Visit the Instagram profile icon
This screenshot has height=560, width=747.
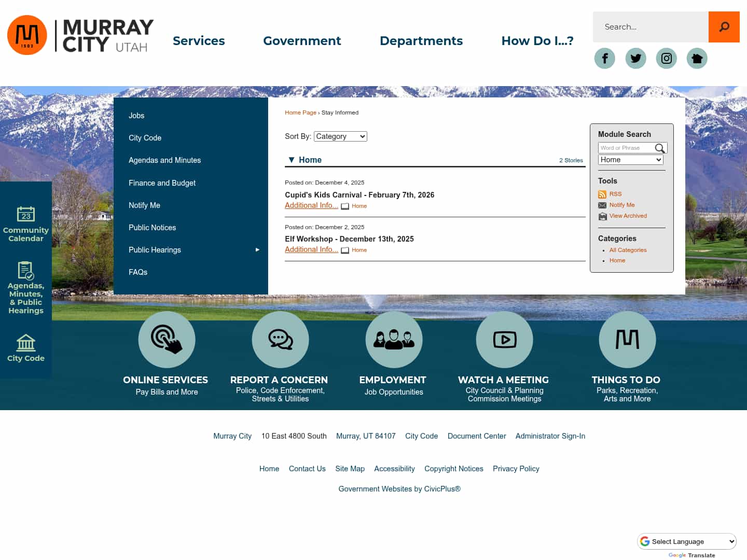tap(666, 58)
